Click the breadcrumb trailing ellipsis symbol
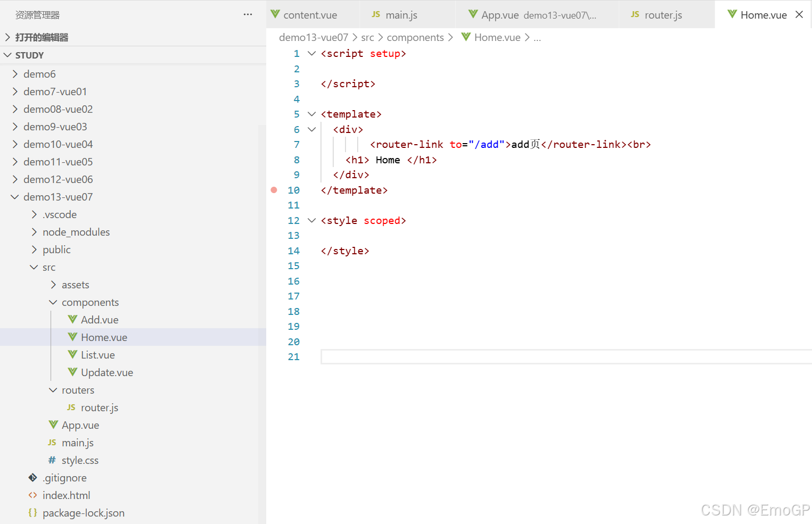 pos(537,38)
